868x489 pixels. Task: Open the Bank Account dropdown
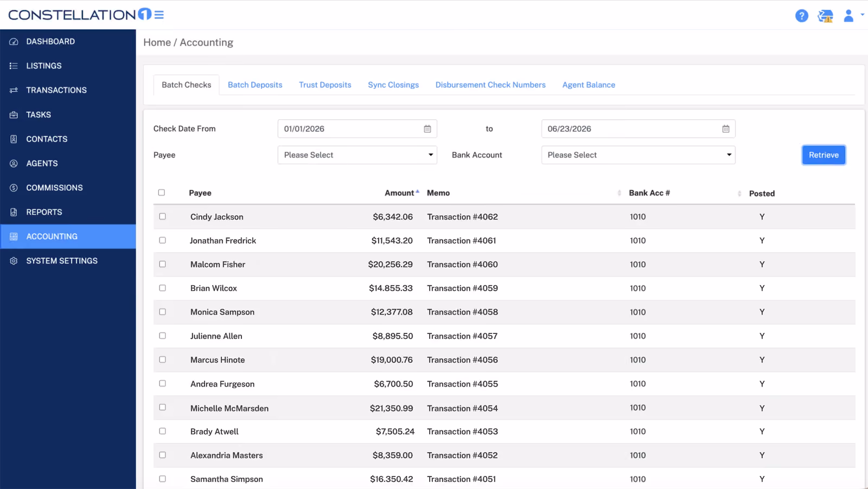click(638, 155)
